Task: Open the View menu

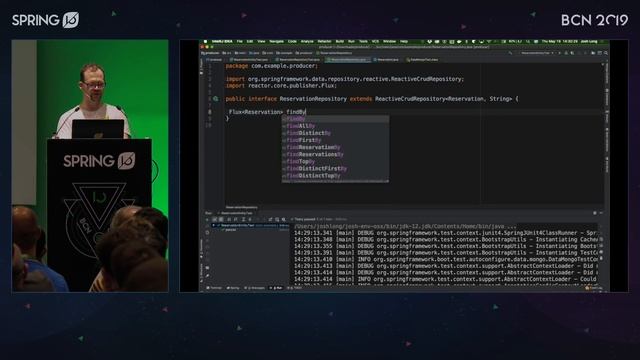Action: click(x=261, y=42)
